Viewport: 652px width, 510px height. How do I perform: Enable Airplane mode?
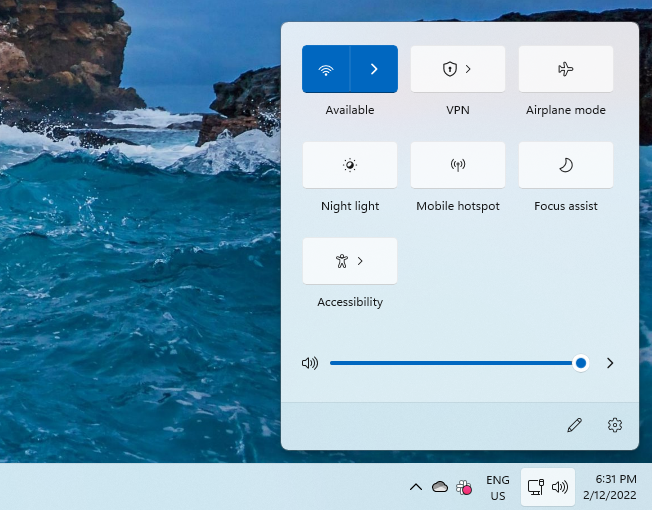pyautogui.click(x=566, y=69)
